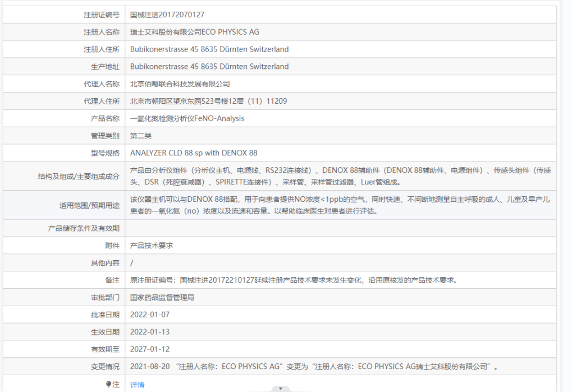
Task: Select the 注册人住所 address value
Action: (x=209, y=49)
